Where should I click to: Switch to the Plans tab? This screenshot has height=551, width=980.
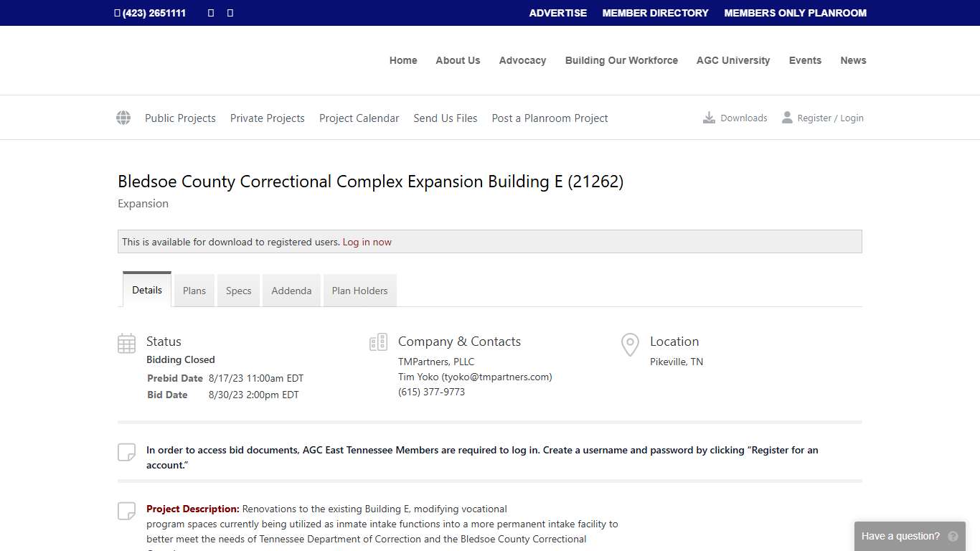(x=194, y=290)
